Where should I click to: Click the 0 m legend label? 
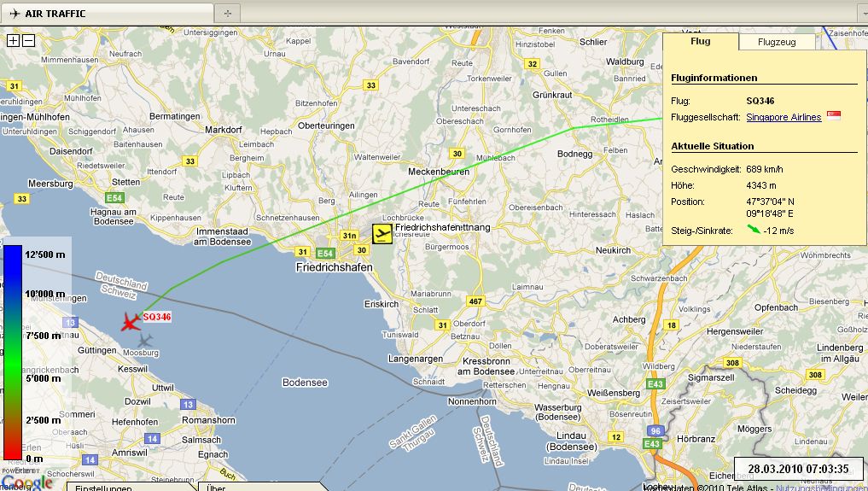coord(34,459)
